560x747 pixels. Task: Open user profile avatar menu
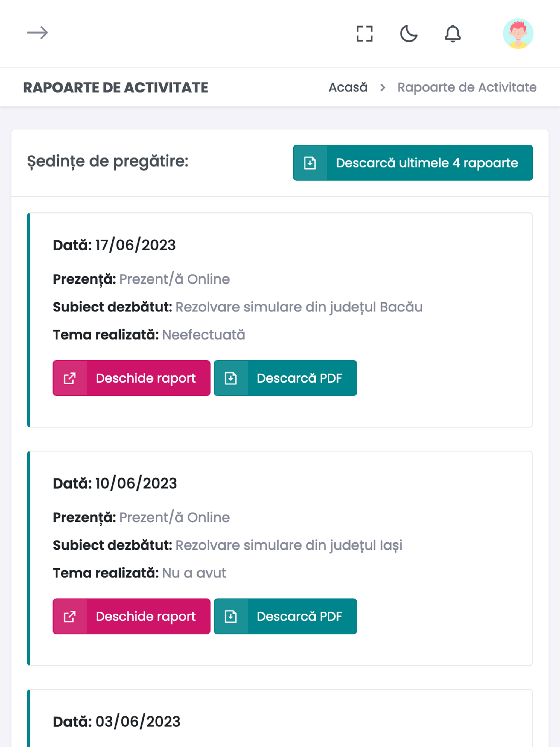(518, 33)
